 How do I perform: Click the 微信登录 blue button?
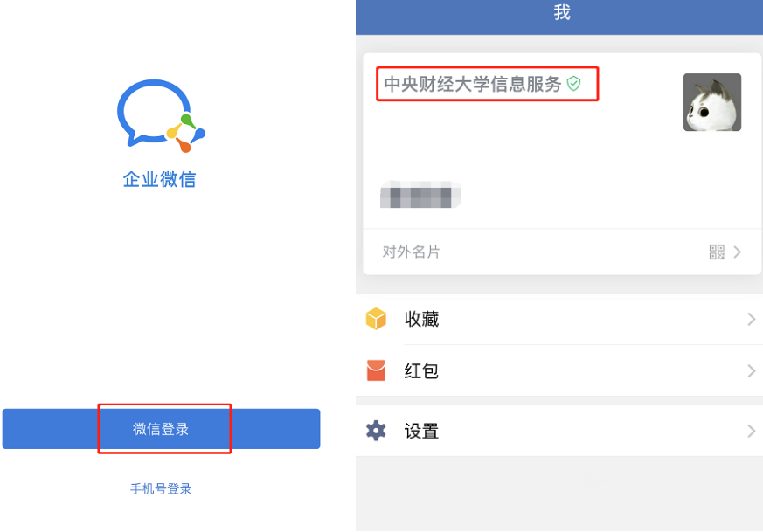point(161,429)
